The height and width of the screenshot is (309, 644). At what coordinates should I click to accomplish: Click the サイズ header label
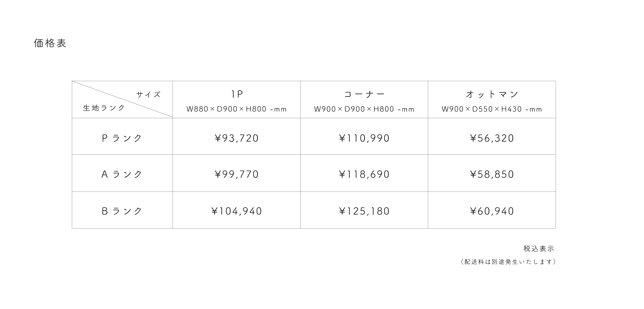pyautogui.click(x=148, y=95)
